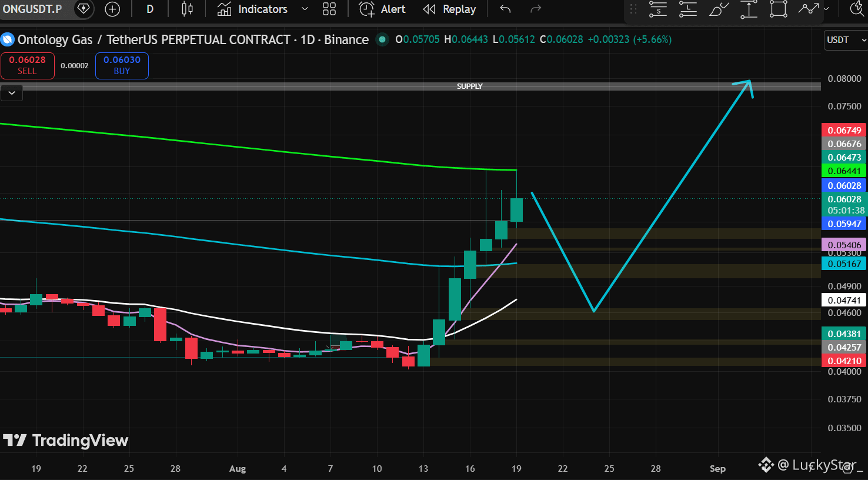The height and width of the screenshot is (480, 868).
Task: Click the green market open status dot
Action: pyautogui.click(x=382, y=39)
